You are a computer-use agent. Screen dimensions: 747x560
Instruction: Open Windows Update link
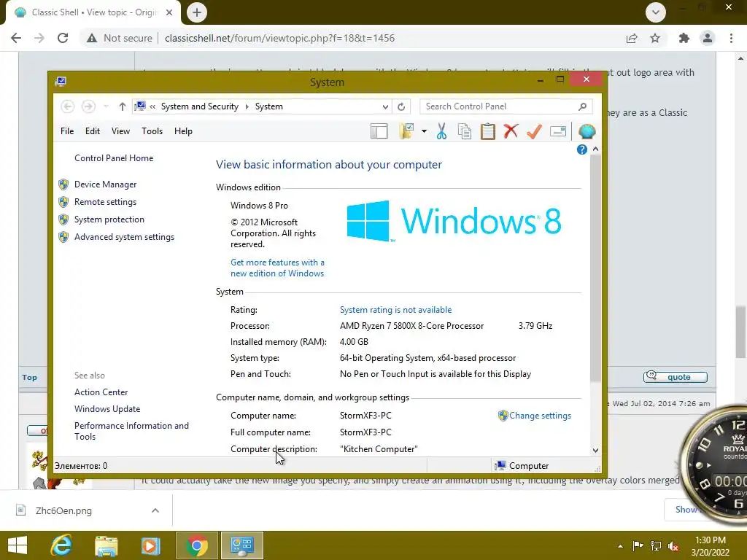coord(107,409)
